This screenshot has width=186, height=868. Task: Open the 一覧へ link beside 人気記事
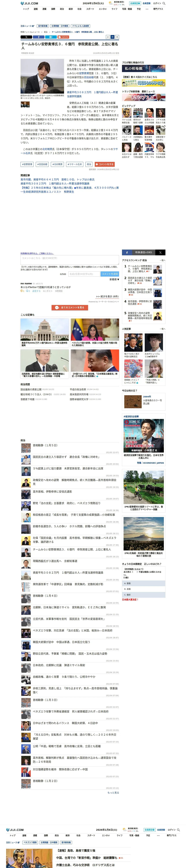point(162,329)
